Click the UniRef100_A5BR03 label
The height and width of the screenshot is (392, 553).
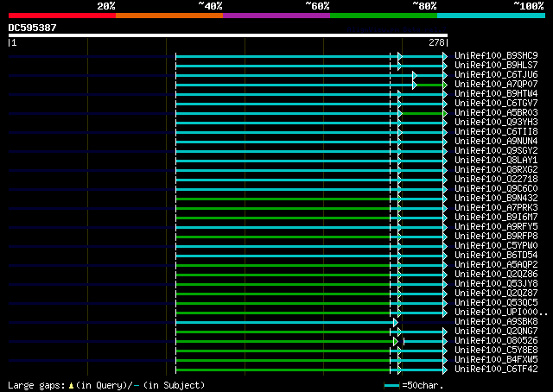click(496, 113)
